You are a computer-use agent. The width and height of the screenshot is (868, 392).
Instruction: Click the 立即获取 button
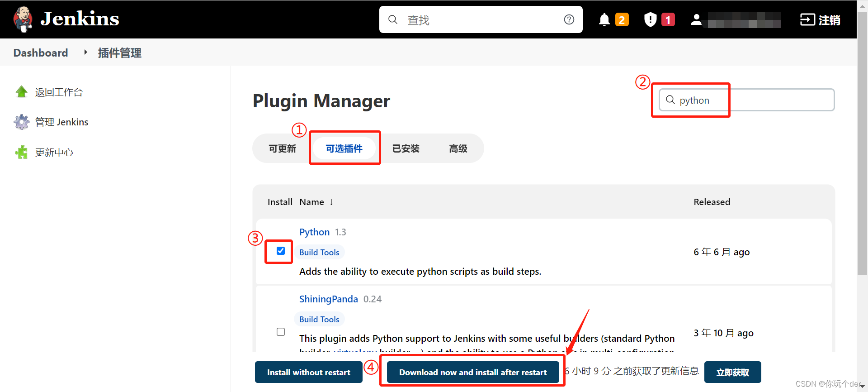pos(732,372)
